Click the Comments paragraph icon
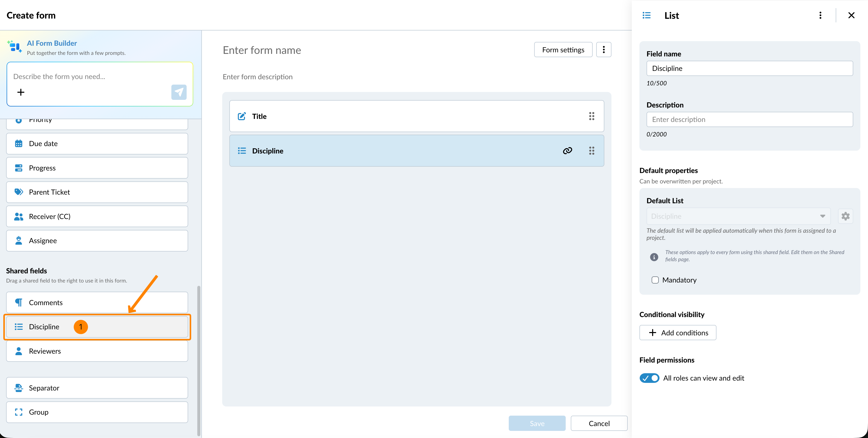The height and width of the screenshot is (438, 868). (19, 303)
